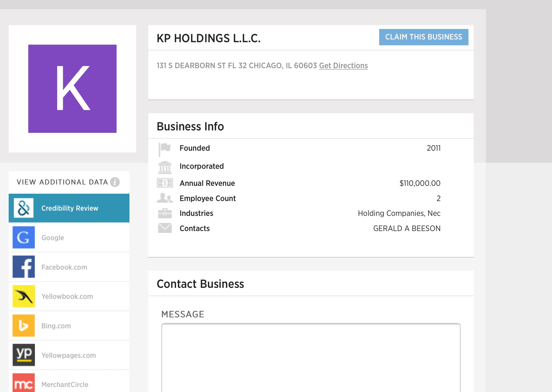The image size is (552, 392).
Task: Click the Bing logo icon
Action: [x=24, y=326]
